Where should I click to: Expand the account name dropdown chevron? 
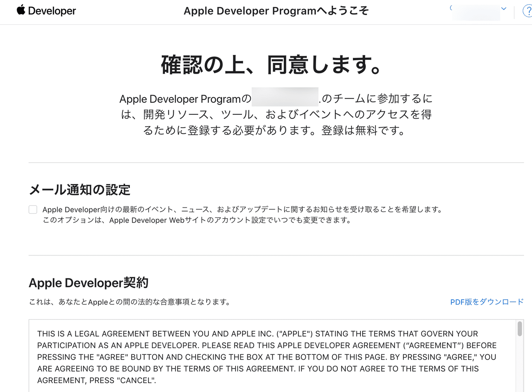point(504,8)
